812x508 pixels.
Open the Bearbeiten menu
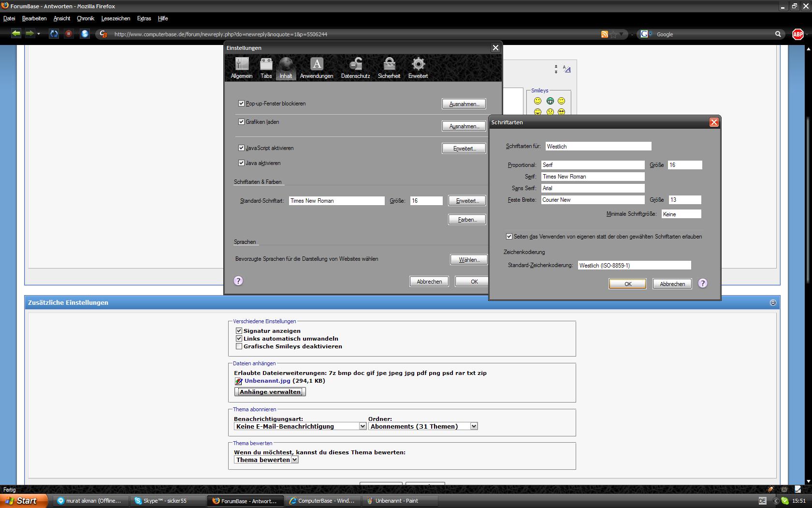point(34,18)
